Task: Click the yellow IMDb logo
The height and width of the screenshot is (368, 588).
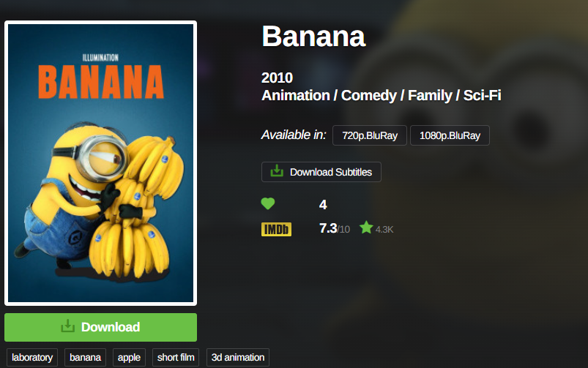Action: coord(276,229)
